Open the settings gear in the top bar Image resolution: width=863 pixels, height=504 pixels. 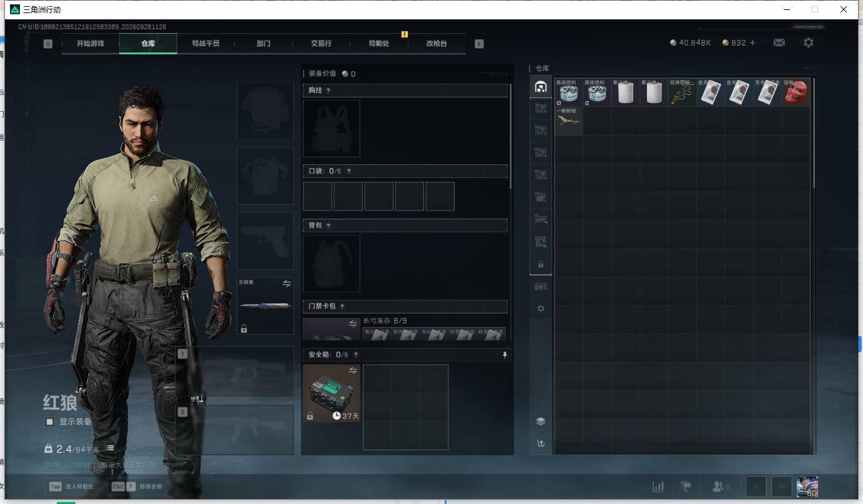click(x=809, y=42)
